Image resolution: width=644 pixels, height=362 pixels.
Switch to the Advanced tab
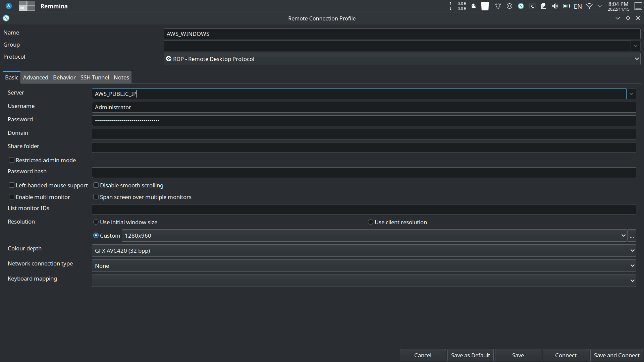pos(36,77)
